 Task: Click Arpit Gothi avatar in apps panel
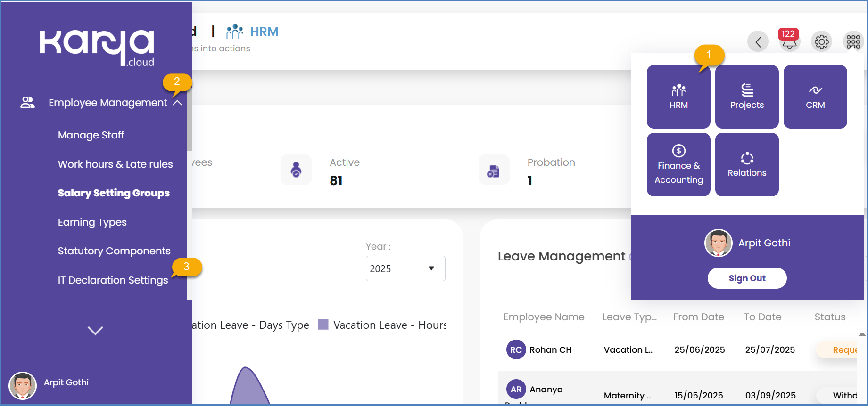pos(718,243)
